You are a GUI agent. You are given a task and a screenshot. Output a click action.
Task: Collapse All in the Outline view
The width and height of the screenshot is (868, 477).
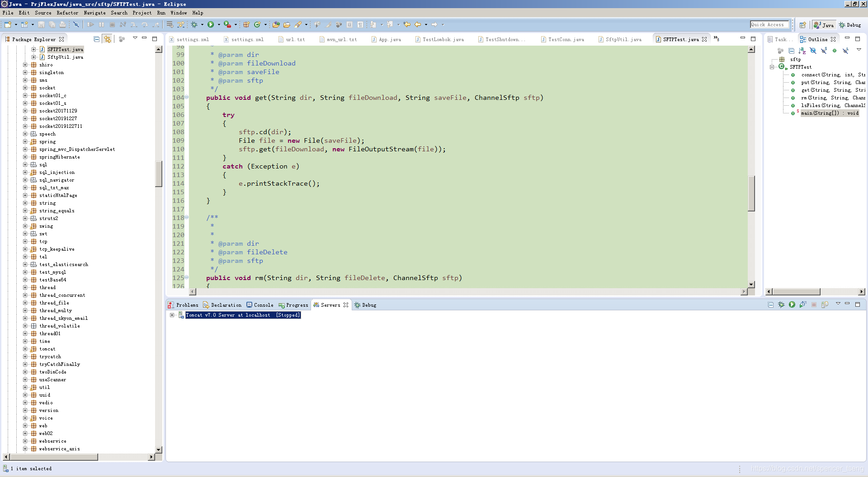point(792,51)
